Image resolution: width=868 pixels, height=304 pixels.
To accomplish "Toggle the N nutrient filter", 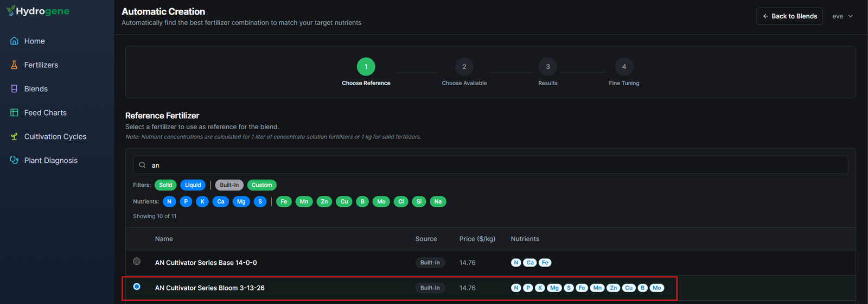I will tap(169, 201).
